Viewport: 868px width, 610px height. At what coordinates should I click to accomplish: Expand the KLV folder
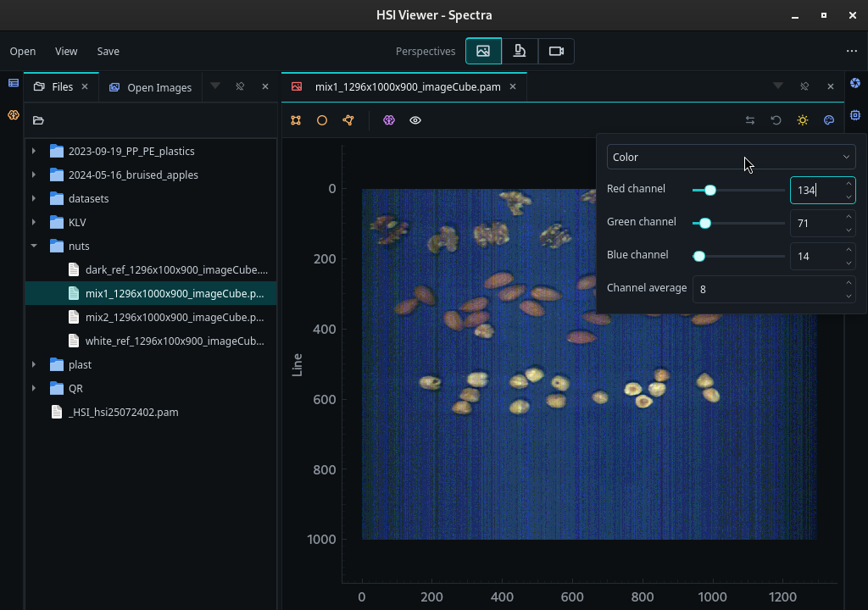click(x=34, y=222)
